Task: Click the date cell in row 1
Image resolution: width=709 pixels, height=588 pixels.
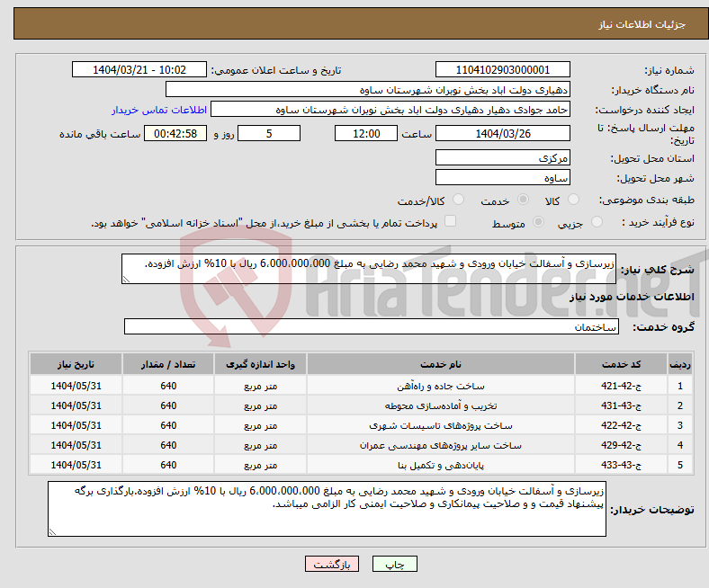Action: tap(76, 386)
